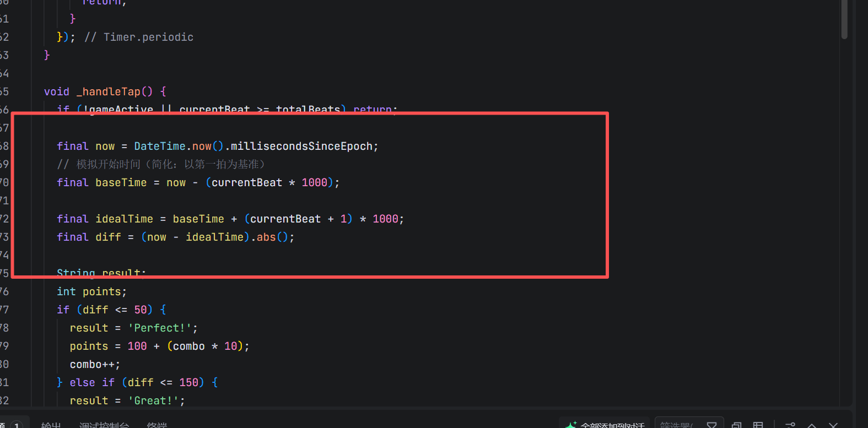This screenshot has width=868, height=428.
Task: Click 'void' keyword before _handleTap
Action: [57, 91]
